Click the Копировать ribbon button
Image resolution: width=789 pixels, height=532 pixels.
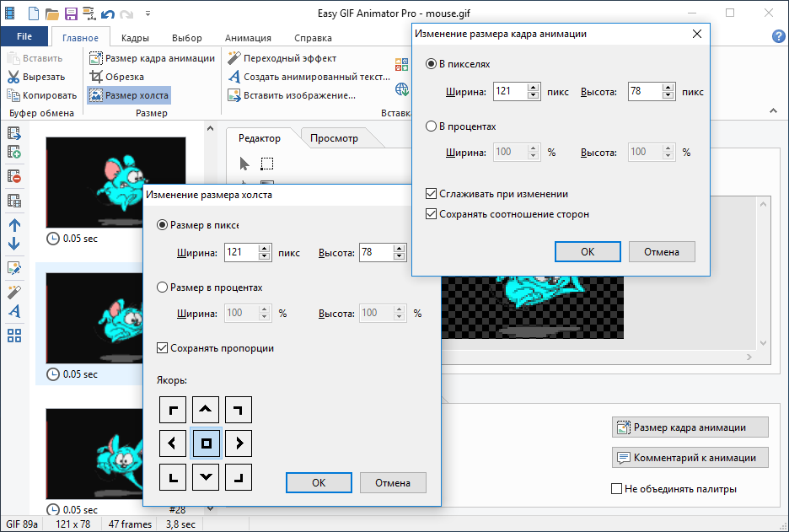[42, 95]
